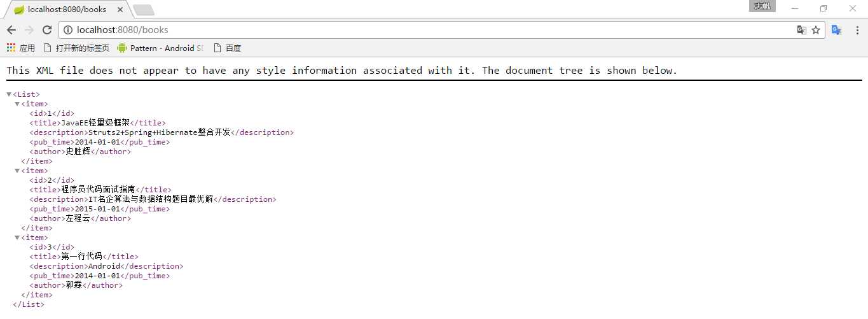Click the translate page icon in address bar

coord(802,30)
